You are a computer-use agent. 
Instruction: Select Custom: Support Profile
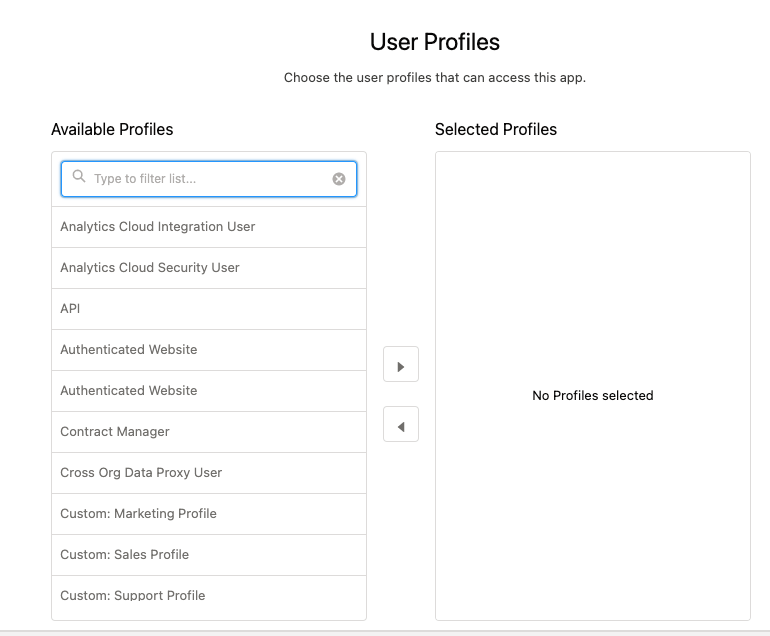pos(132,596)
